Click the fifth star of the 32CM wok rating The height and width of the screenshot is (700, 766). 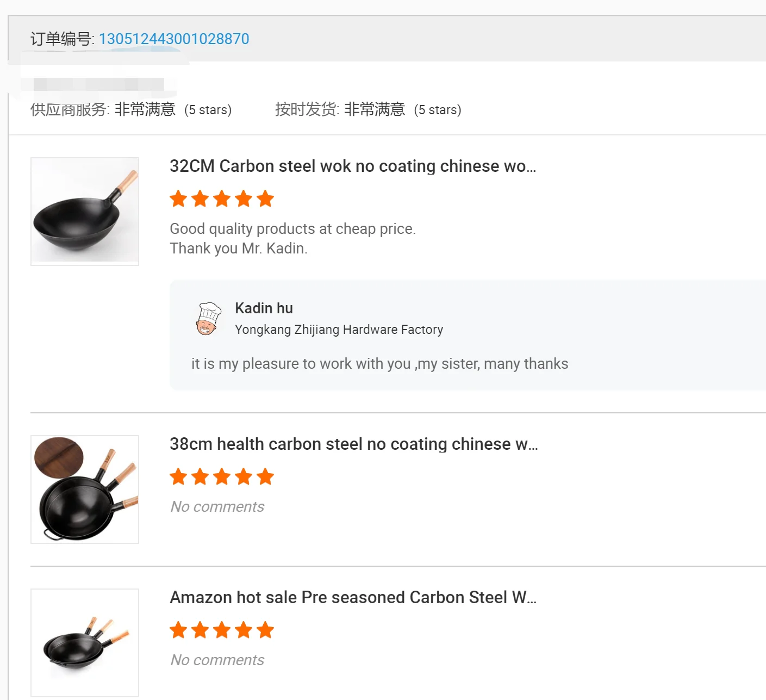pos(265,199)
